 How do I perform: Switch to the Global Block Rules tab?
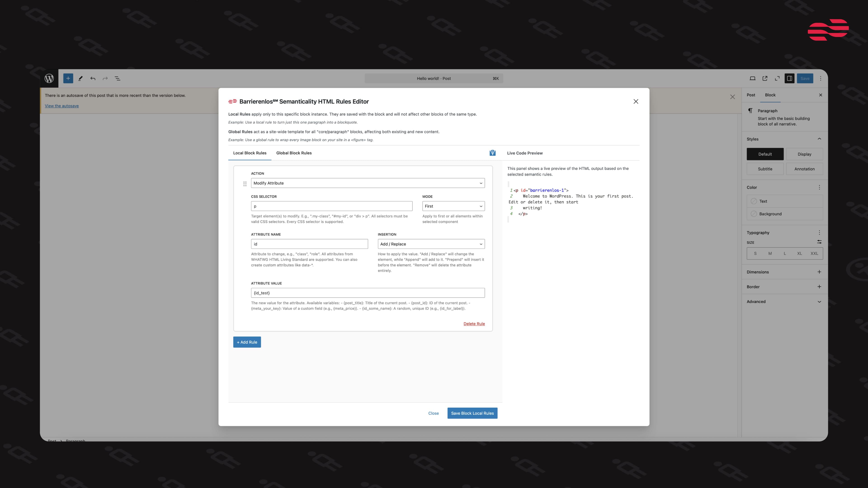294,153
